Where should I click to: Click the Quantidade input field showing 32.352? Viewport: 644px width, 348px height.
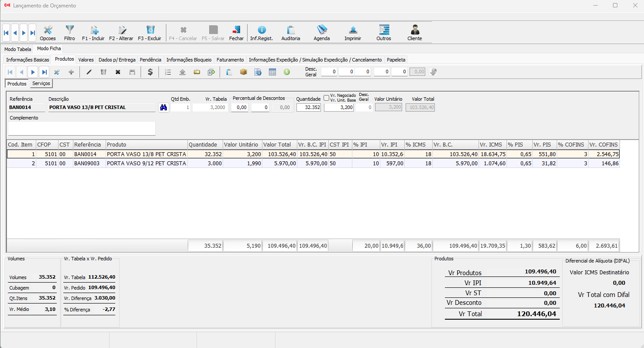pyautogui.click(x=309, y=107)
